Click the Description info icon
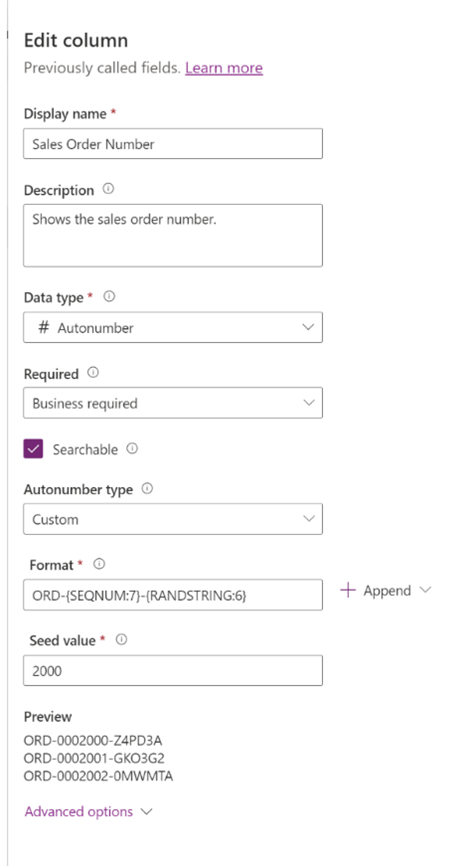The image size is (471, 866). point(108,189)
